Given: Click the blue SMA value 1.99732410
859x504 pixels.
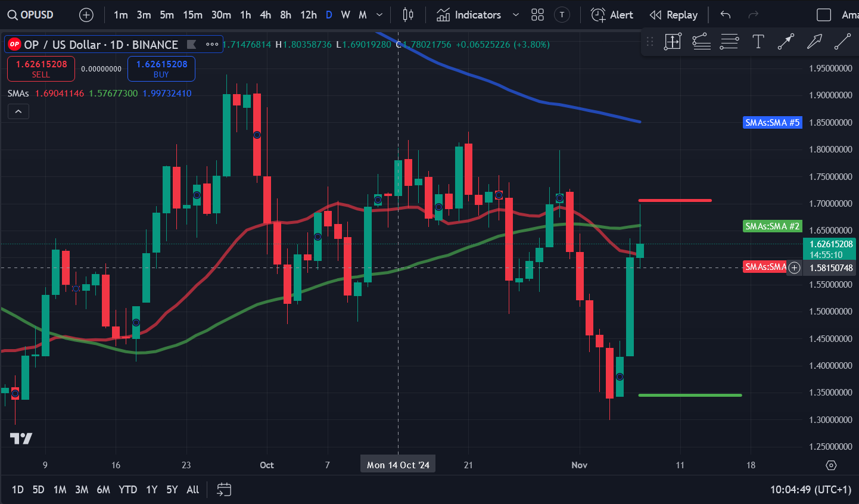Looking at the screenshot, I should 167,94.
